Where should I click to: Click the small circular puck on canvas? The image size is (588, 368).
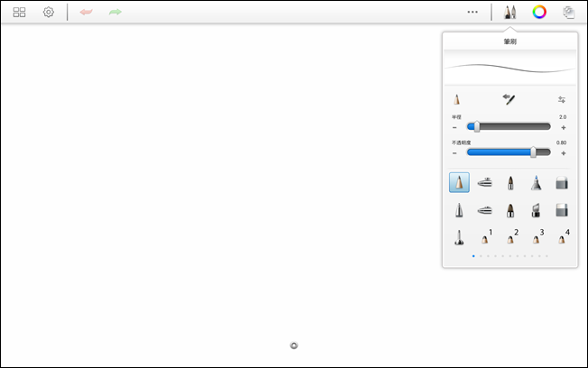click(x=294, y=345)
